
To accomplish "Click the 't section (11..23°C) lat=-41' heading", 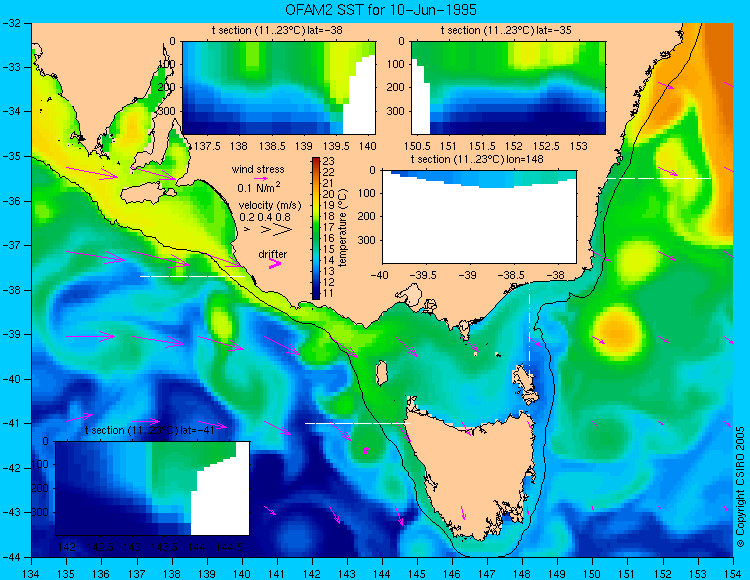I will tap(150, 430).
